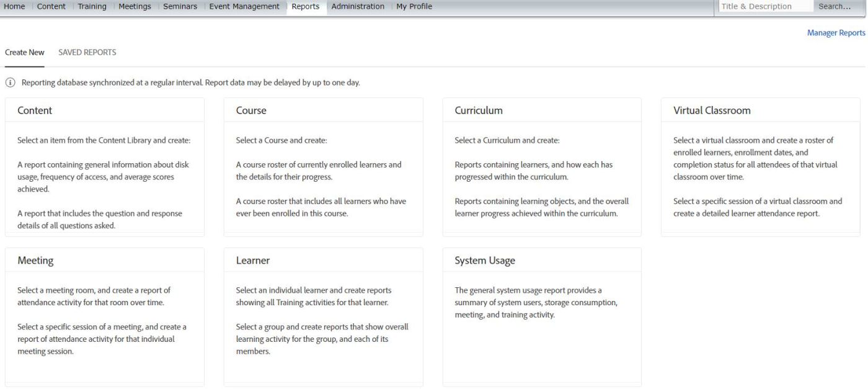
Task: Open the Training menu
Action: pos(92,6)
